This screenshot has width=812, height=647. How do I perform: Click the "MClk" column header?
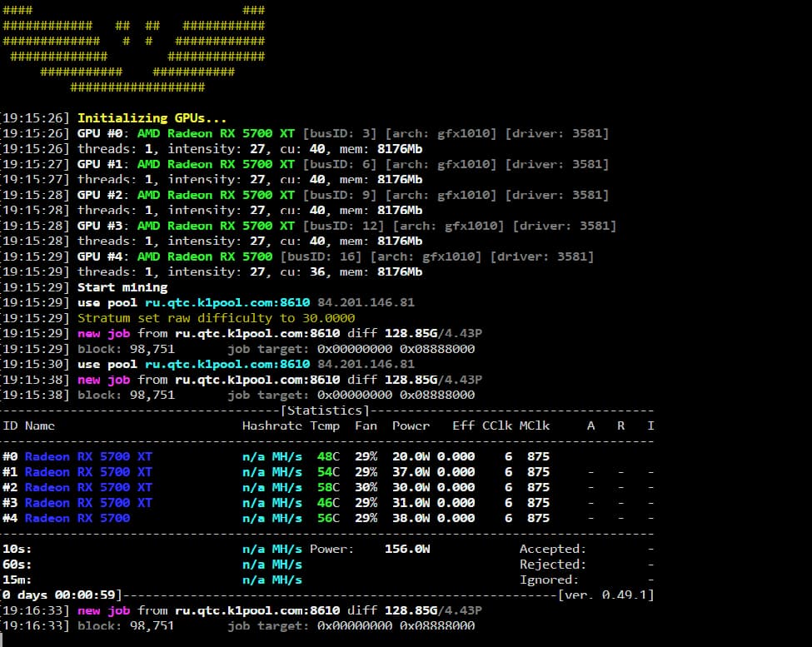click(535, 426)
